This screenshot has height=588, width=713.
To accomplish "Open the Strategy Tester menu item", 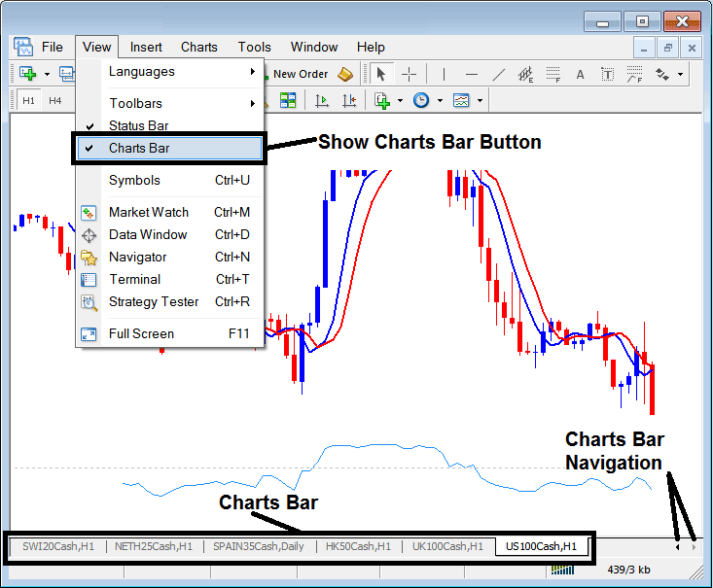I will (154, 301).
